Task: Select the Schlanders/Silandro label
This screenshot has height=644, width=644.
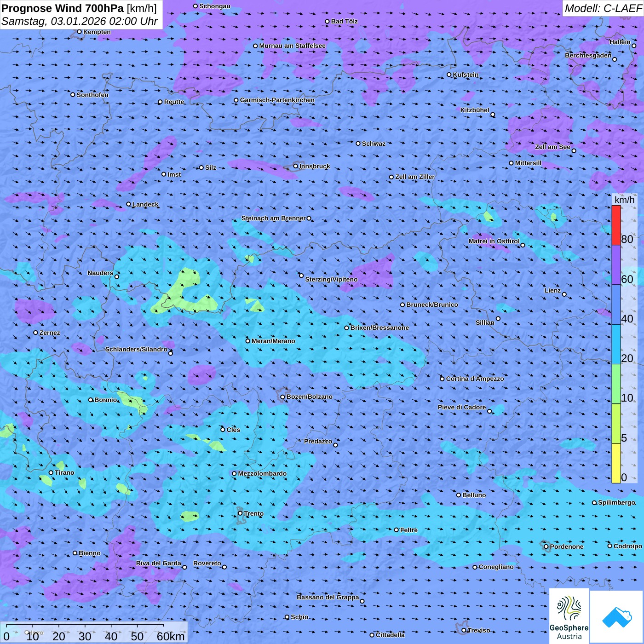Action: pyautogui.click(x=136, y=349)
